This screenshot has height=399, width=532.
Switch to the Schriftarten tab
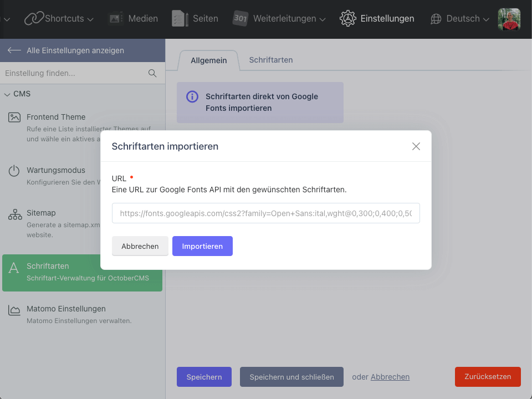point(271,60)
